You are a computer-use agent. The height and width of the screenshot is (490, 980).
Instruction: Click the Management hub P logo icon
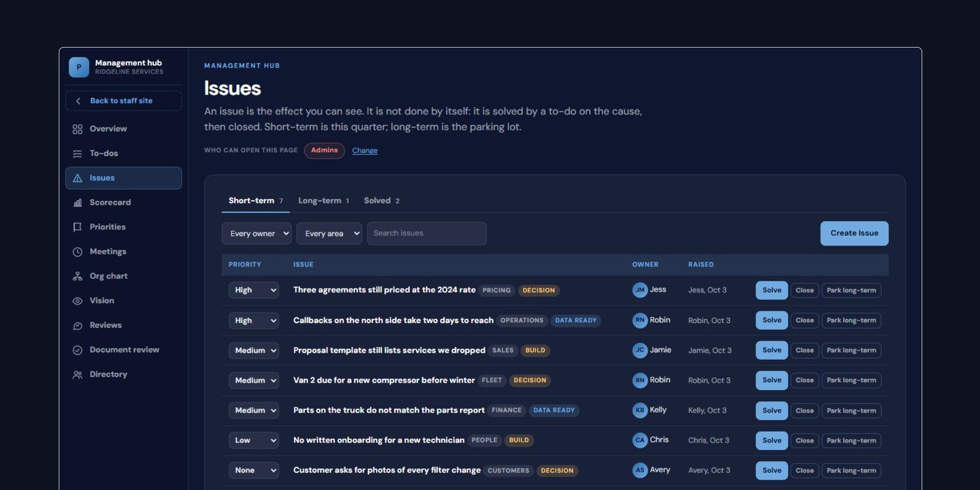[x=79, y=67]
